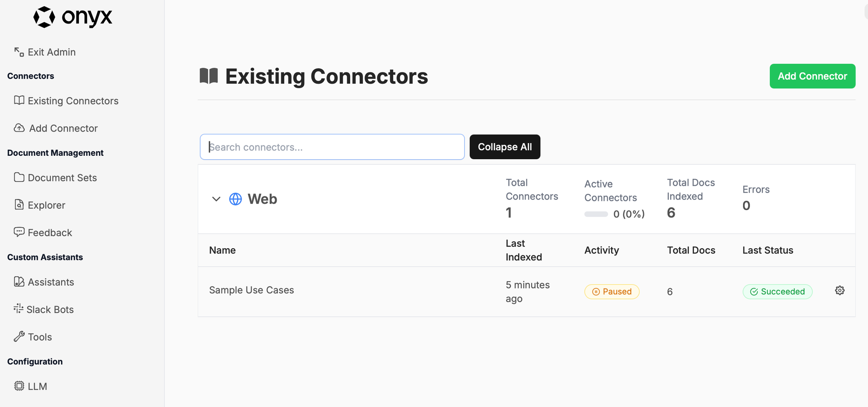Open Existing Connectors in the sidebar
This screenshot has width=868, height=407.
coord(66,101)
